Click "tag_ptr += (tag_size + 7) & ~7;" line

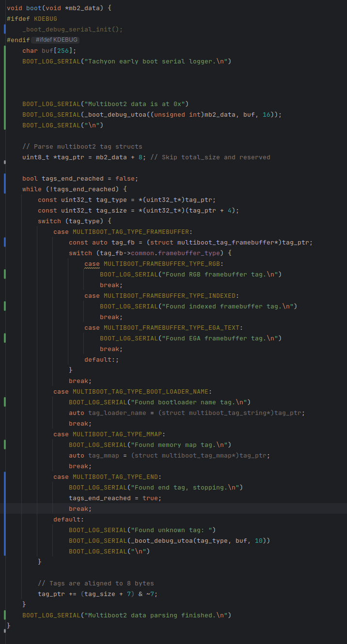98,594
